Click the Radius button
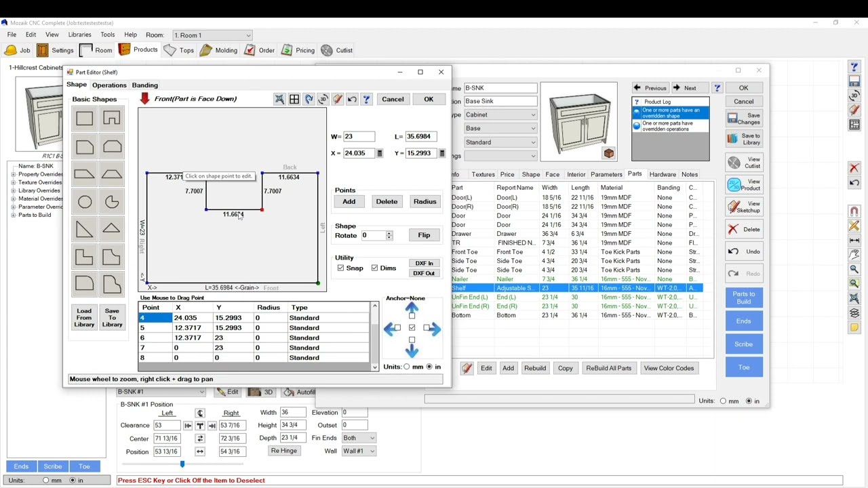The height and width of the screenshot is (488, 868). [425, 201]
